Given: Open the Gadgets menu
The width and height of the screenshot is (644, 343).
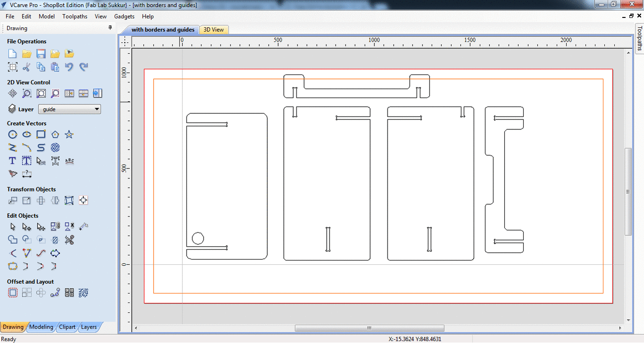Looking at the screenshot, I should pos(124,16).
